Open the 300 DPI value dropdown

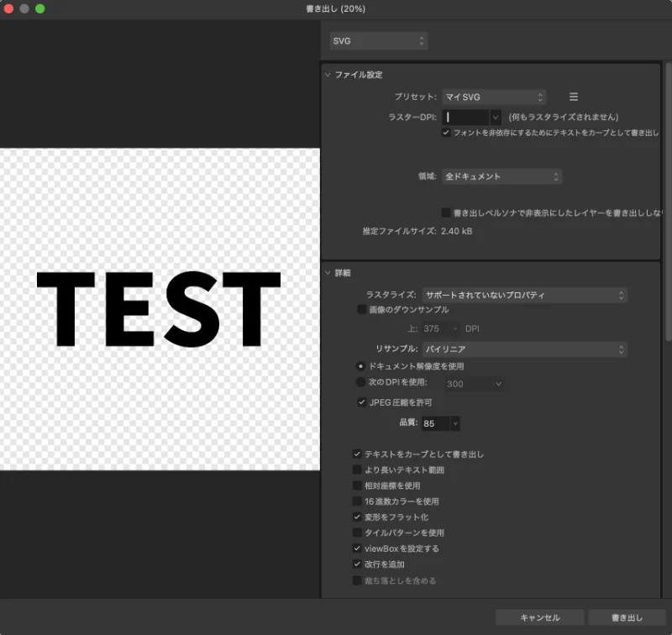[498, 384]
